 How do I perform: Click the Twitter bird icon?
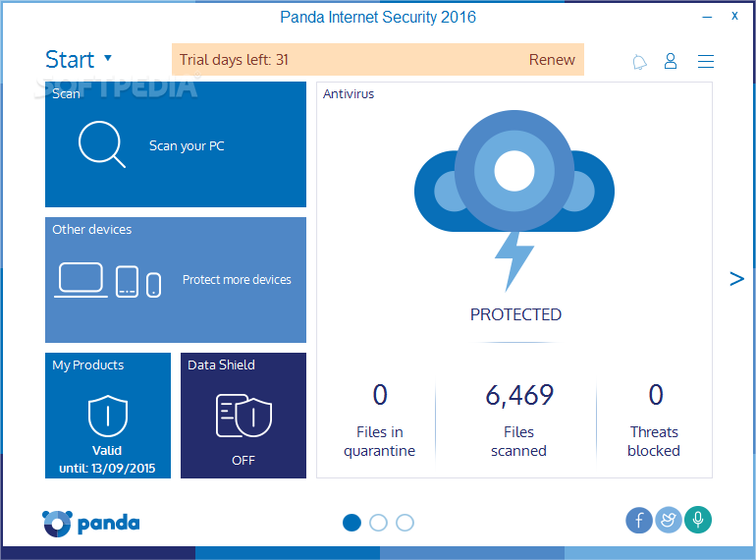(x=669, y=520)
